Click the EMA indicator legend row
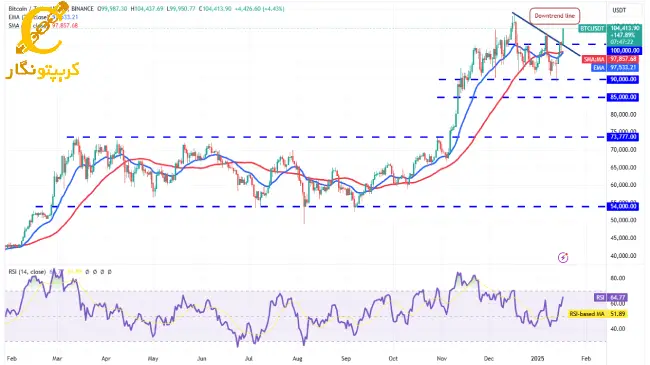The width and height of the screenshot is (650, 365). click(x=43, y=17)
